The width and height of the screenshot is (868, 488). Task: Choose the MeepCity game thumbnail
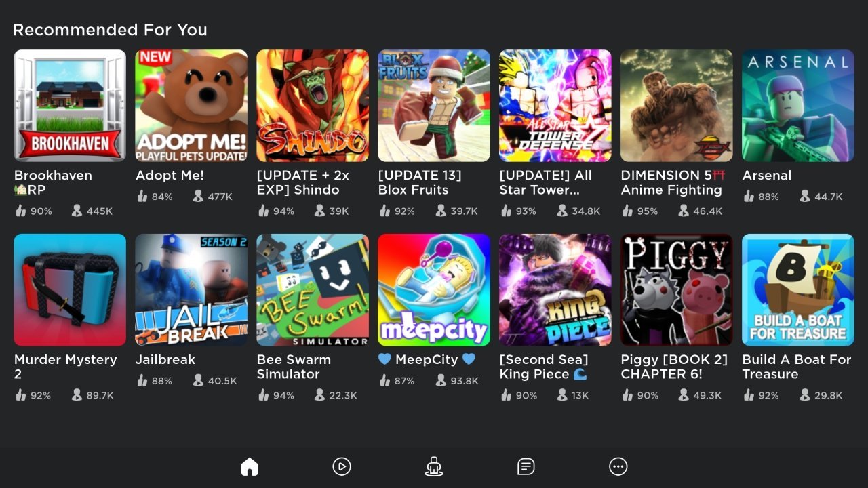coord(434,290)
